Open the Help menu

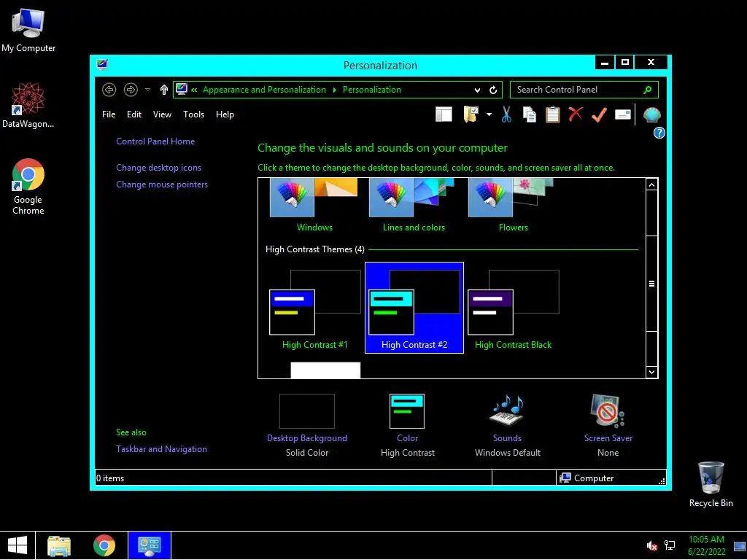tap(225, 114)
